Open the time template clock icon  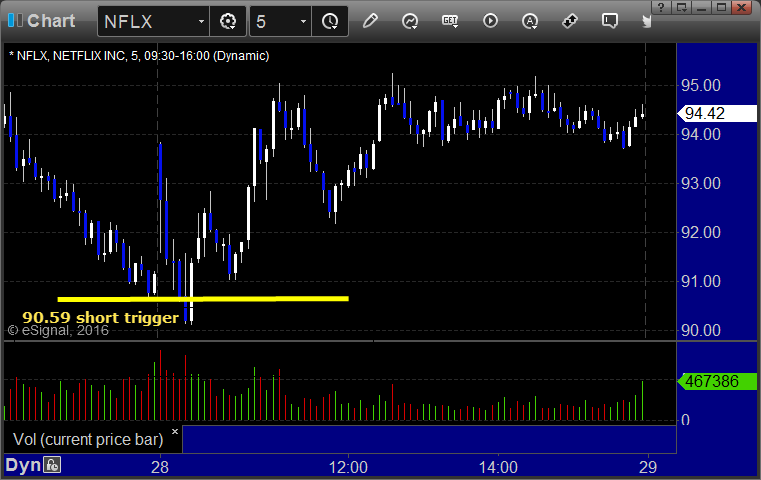330,21
